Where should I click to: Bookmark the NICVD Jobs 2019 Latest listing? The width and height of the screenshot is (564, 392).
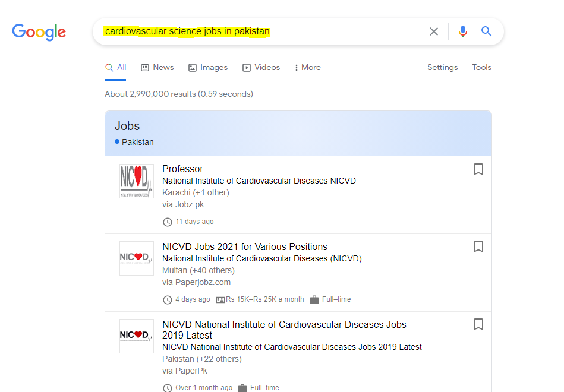tap(478, 324)
